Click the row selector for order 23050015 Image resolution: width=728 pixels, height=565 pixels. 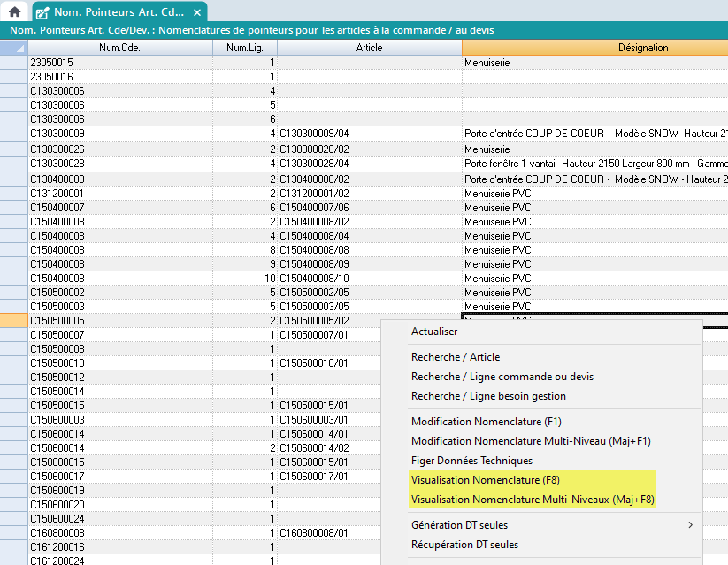[13, 63]
